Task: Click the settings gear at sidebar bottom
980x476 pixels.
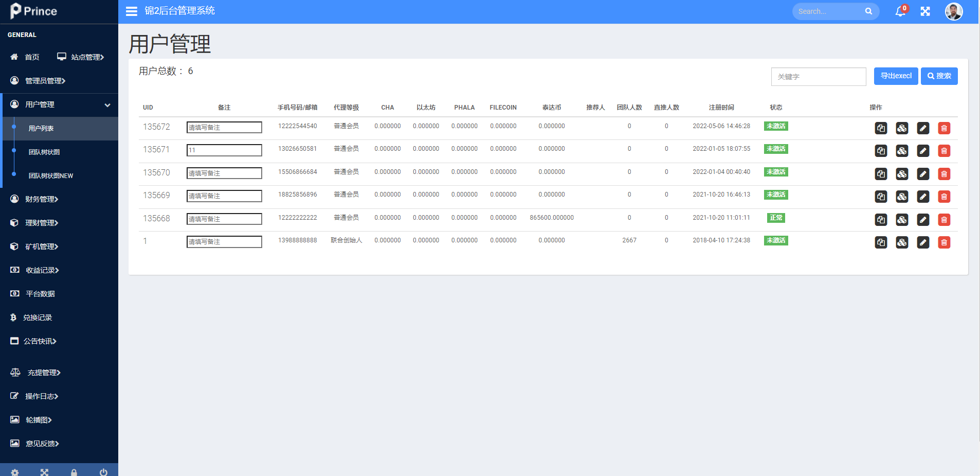Action: (x=15, y=472)
